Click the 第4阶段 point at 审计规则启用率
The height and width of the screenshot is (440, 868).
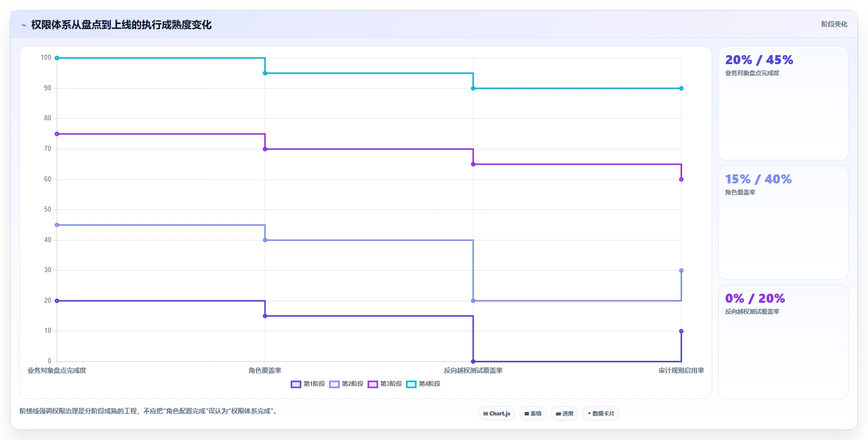pos(681,88)
